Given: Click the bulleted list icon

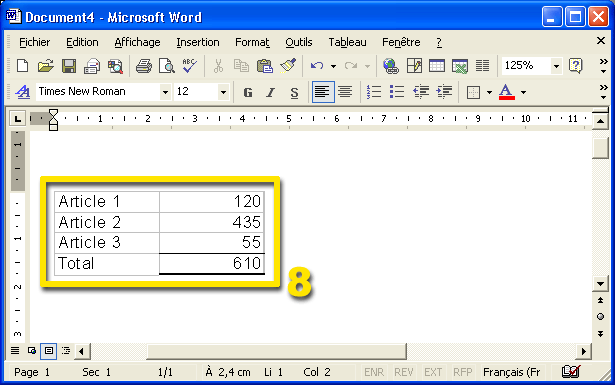Looking at the screenshot, I should click(x=397, y=92).
